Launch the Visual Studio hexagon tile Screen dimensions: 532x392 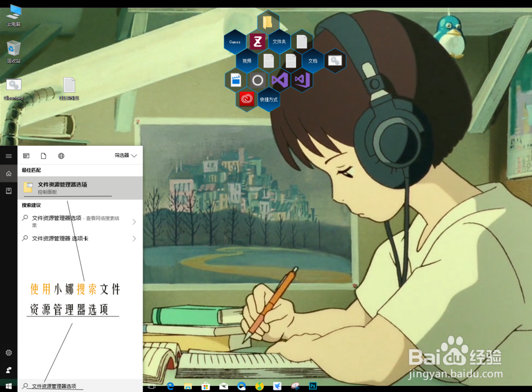click(280, 80)
